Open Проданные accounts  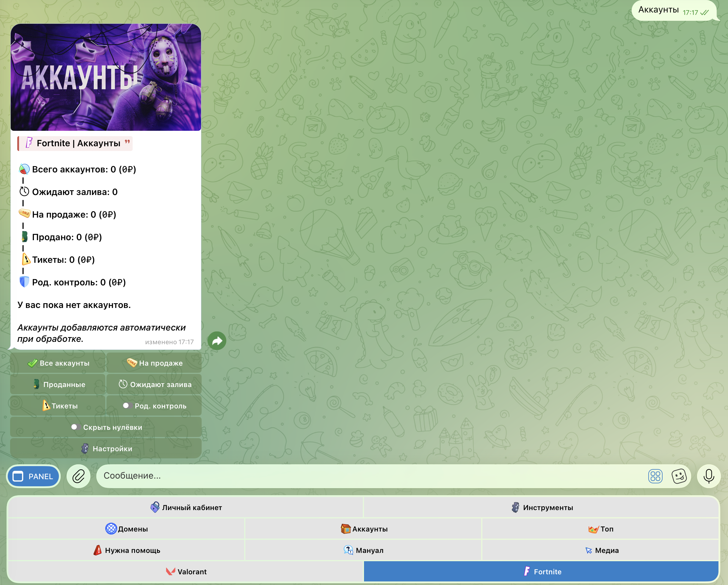pyautogui.click(x=58, y=384)
